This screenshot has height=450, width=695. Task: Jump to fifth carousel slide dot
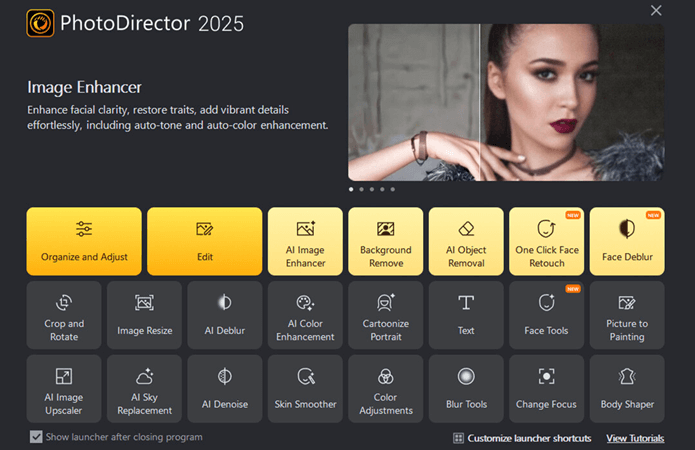coord(393,189)
